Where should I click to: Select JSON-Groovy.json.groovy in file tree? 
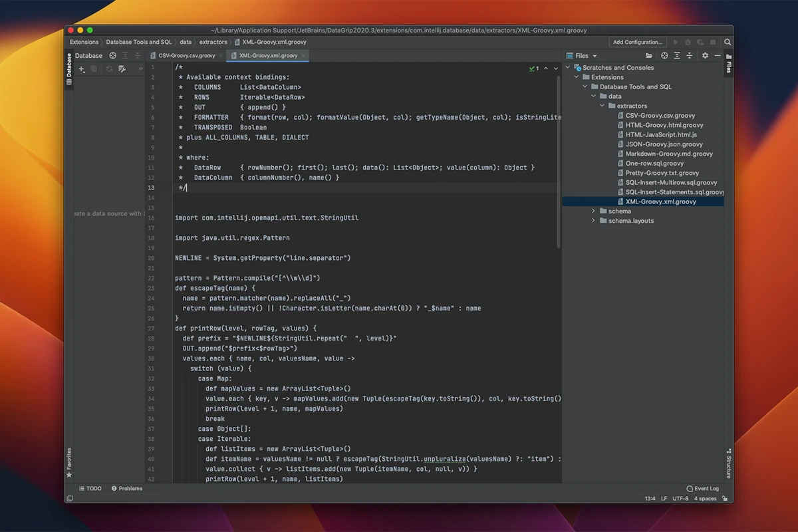(664, 144)
